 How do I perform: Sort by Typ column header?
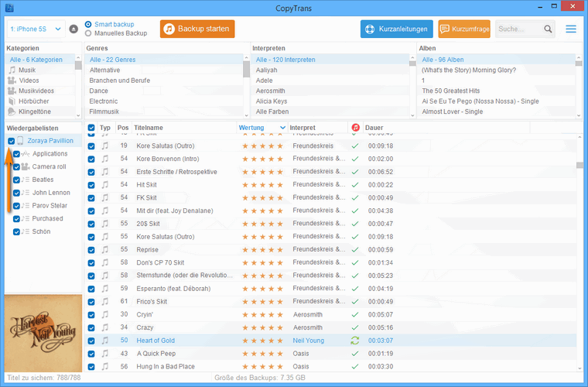coord(105,128)
